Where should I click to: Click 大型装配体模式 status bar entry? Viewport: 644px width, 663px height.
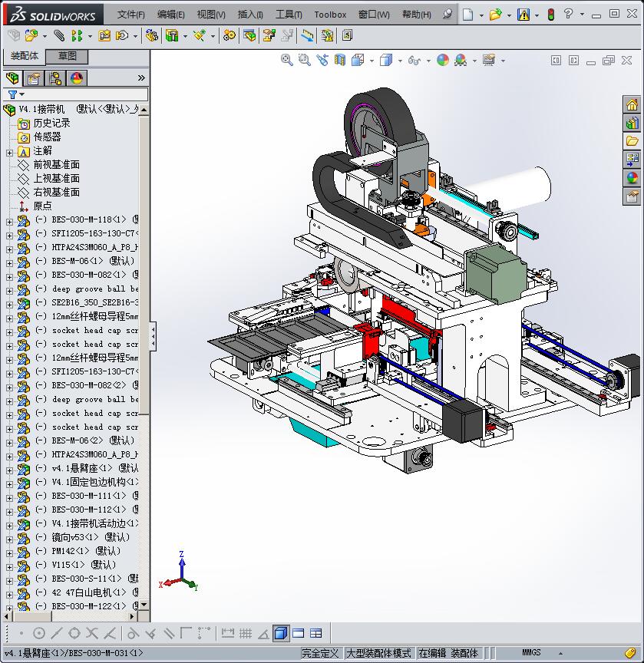coord(378,653)
